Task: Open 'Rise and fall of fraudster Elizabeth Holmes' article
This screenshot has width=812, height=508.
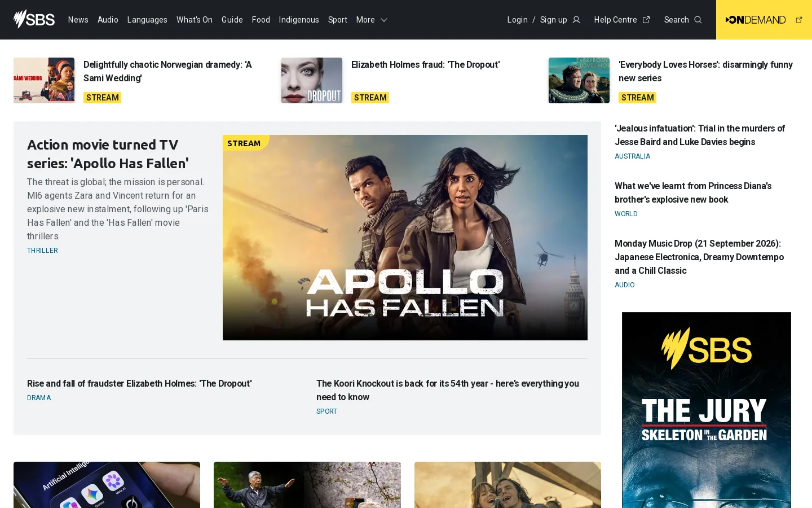Action: [139, 383]
